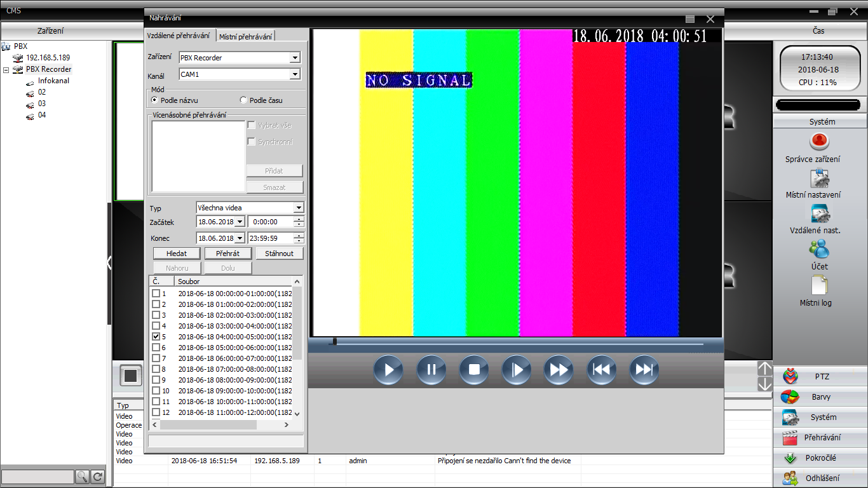Expand the Kanál CAM1 dropdown
868x488 pixels.
(295, 74)
